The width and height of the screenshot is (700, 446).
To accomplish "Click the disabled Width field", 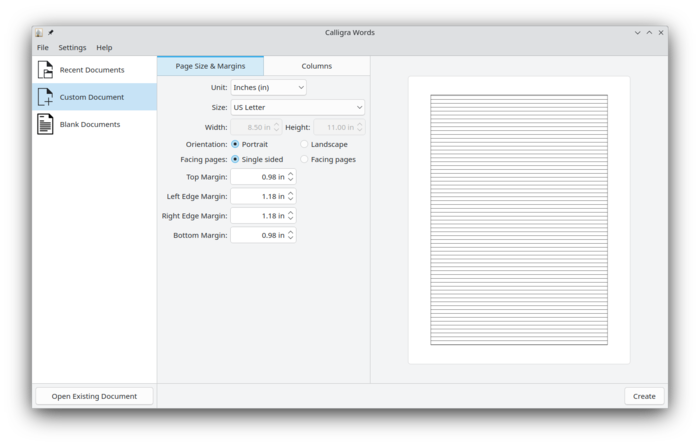I will click(256, 127).
